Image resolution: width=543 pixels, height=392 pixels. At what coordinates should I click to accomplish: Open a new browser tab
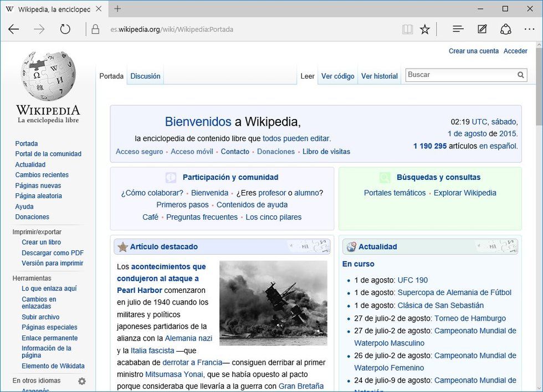tap(117, 9)
